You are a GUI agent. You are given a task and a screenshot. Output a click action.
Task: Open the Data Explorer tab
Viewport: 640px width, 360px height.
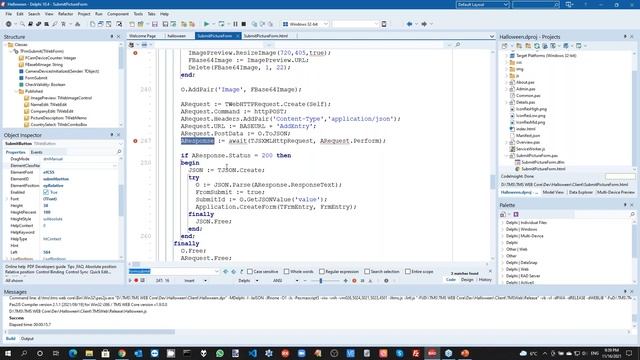coord(580,192)
